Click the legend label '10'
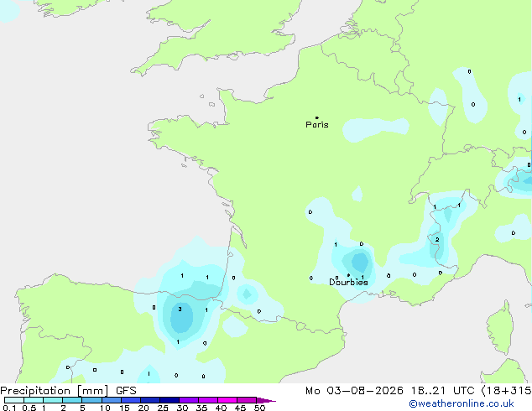The image size is (532, 411). tap(105, 408)
